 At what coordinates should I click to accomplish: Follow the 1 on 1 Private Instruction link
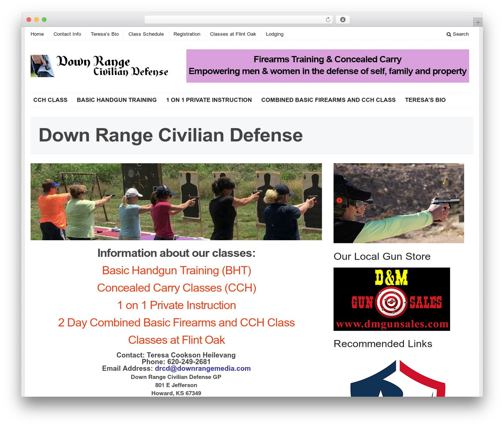click(x=176, y=305)
